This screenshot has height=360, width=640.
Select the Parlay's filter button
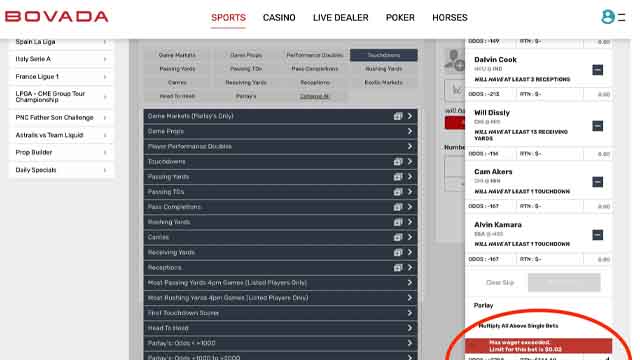click(x=246, y=96)
